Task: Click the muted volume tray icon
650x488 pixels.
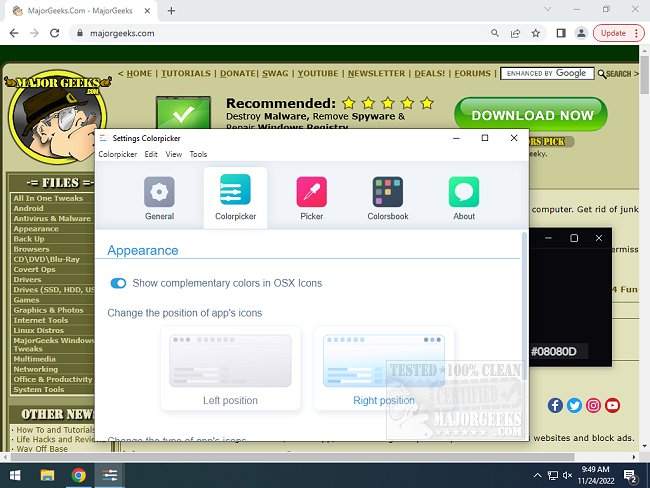Action: coord(568,475)
